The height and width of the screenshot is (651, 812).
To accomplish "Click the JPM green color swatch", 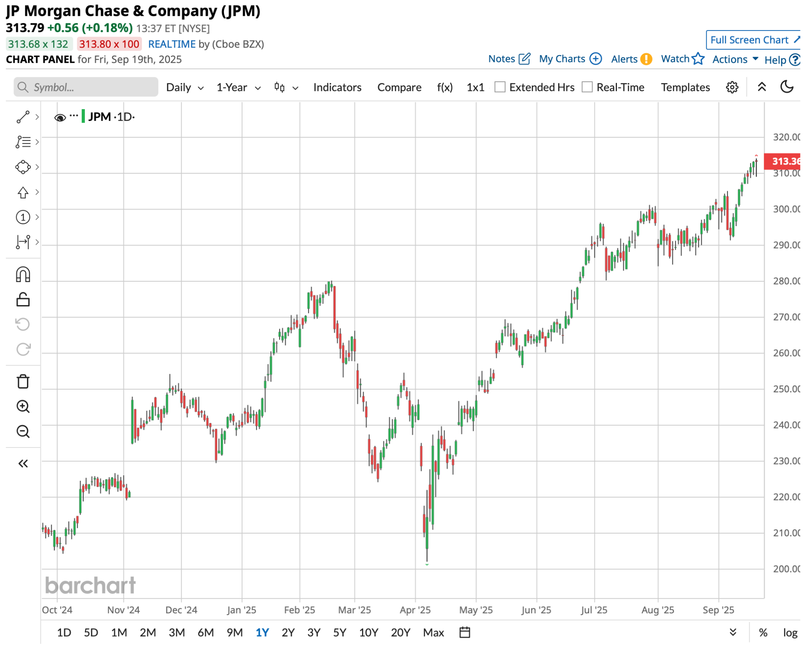I will [x=83, y=117].
